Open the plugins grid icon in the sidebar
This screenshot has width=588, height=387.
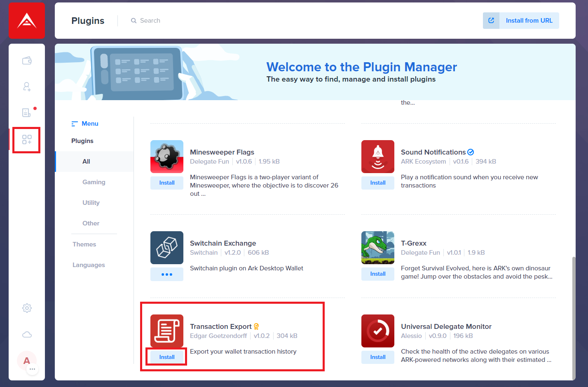point(27,139)
